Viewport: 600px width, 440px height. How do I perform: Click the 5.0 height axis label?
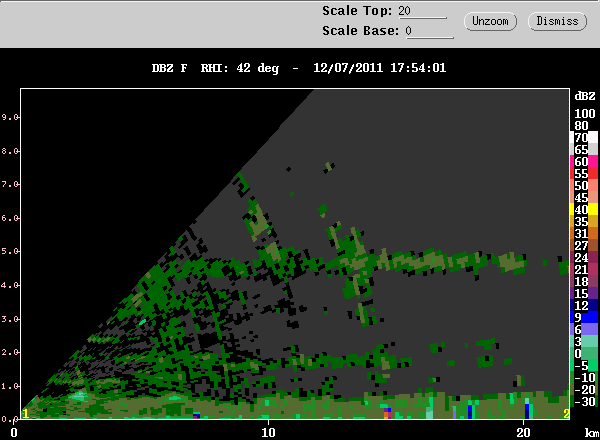tap(10, 251)
